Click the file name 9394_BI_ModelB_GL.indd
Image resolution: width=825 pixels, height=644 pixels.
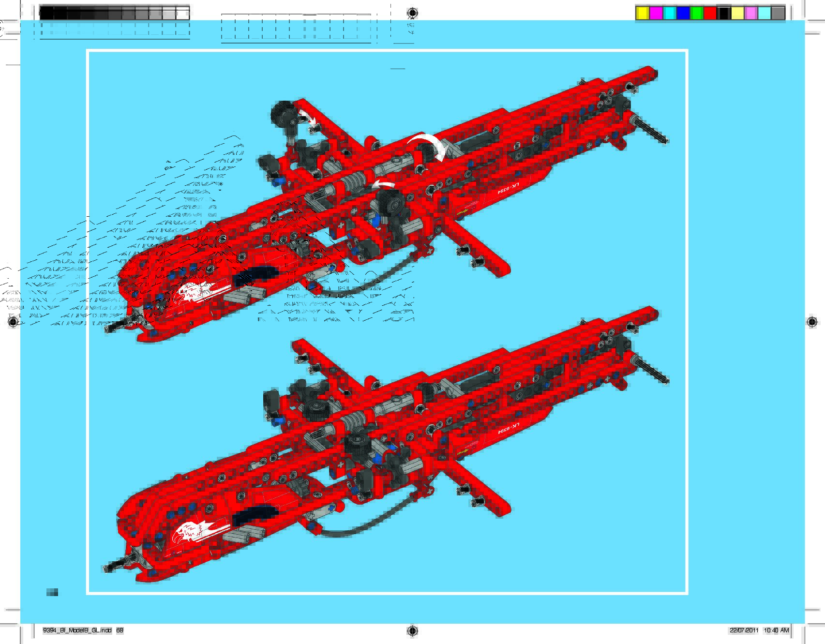pyautogui.click(x=77, y=630)
